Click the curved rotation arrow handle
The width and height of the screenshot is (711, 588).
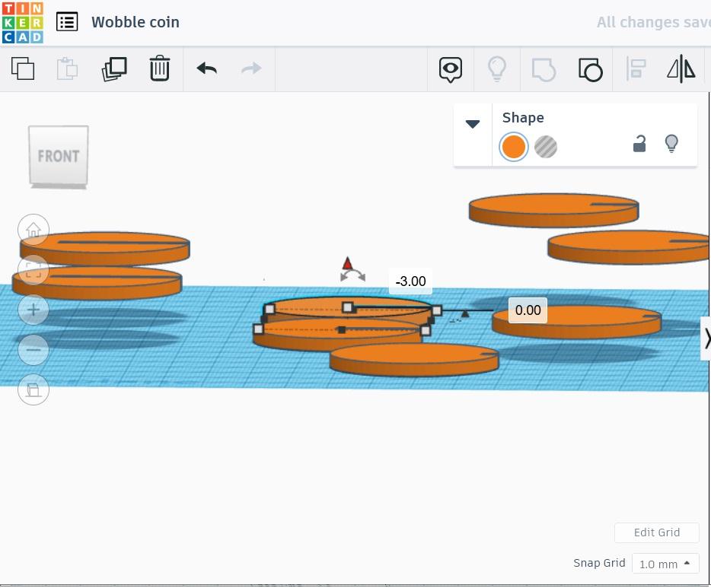click(352, 275)
